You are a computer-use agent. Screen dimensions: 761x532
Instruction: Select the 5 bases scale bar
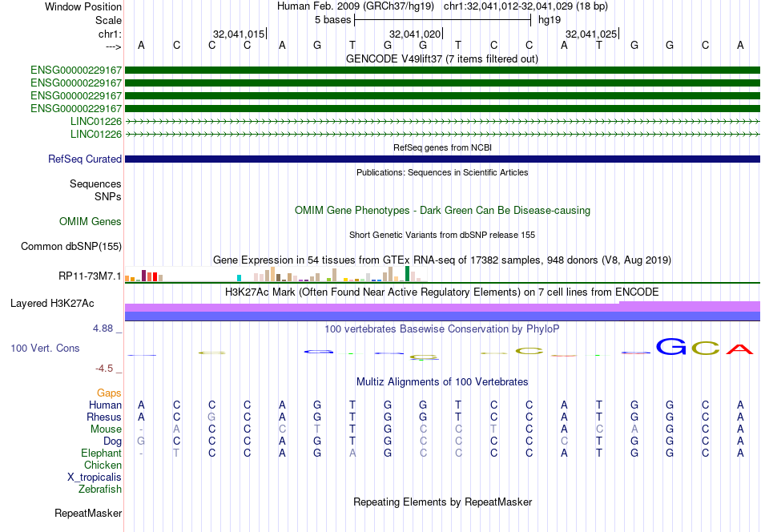point(443,20)
